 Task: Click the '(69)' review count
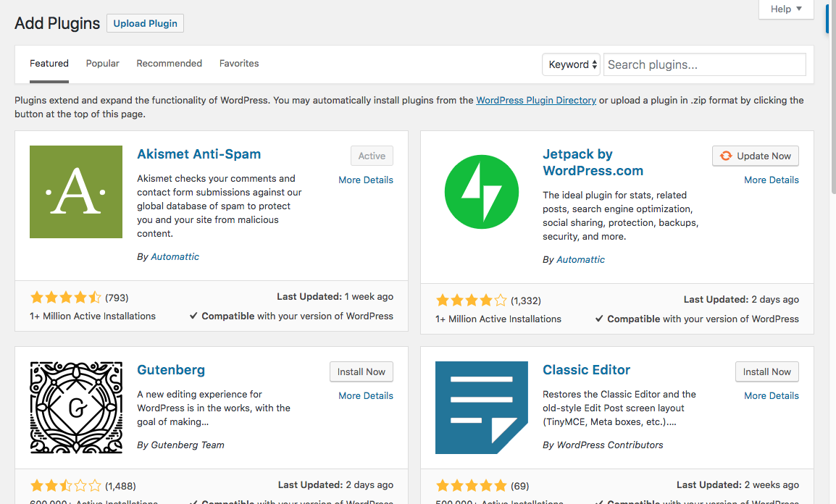tap(520, 486)
